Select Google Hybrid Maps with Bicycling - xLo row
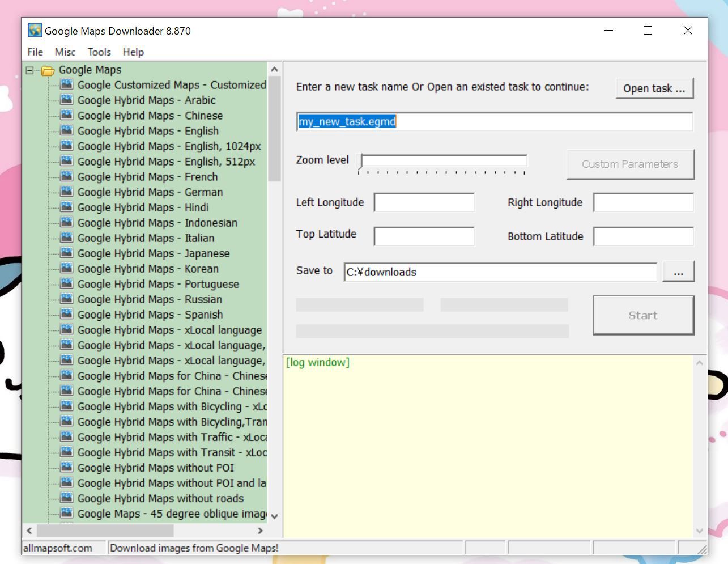This screenshot has width=728, height=564. tap(172, 406)
